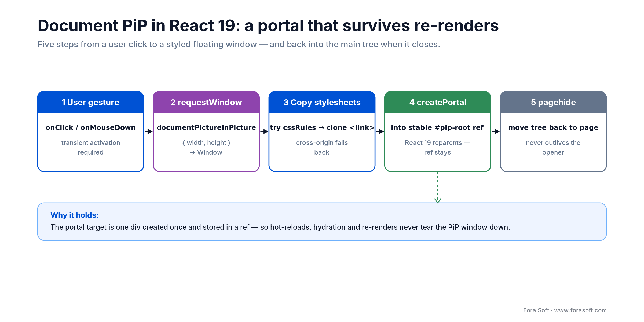
Task: Select the '2 requestWindow' header
Action: point(206,102)
